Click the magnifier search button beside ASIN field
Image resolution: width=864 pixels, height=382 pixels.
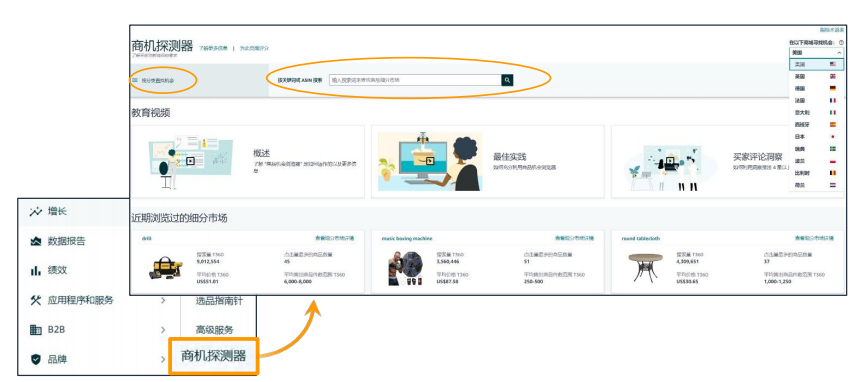(x=507, y=80)
